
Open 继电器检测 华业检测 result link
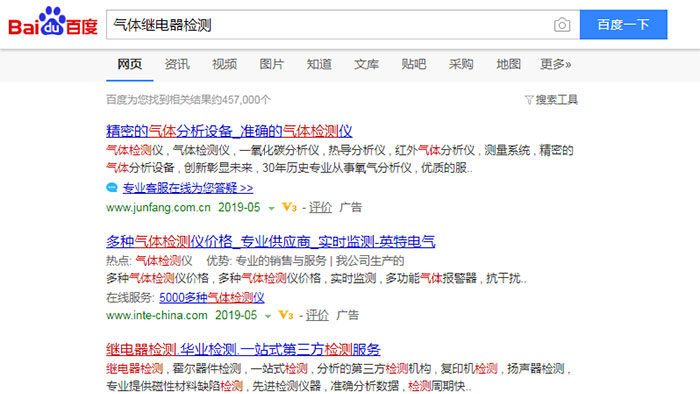coord(243,349)
